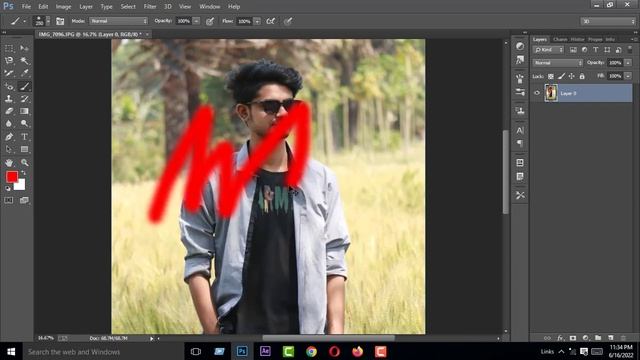This screenshot has height=360, width=640.
Task: Change screen mode icon in toolbox
Action: (24, 200)
